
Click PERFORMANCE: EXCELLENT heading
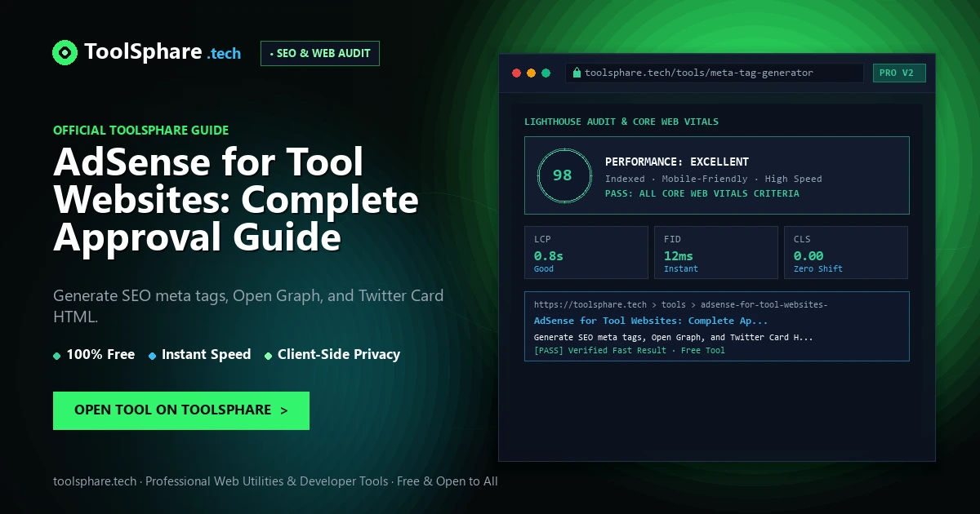click(x=677, y=162)
